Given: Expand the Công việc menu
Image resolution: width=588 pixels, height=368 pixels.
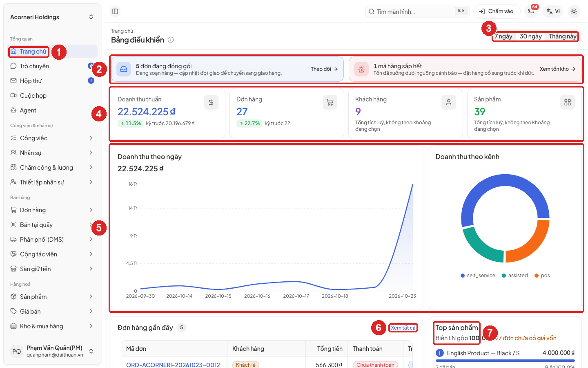Looking at the screenshot, I should (52, 138).
